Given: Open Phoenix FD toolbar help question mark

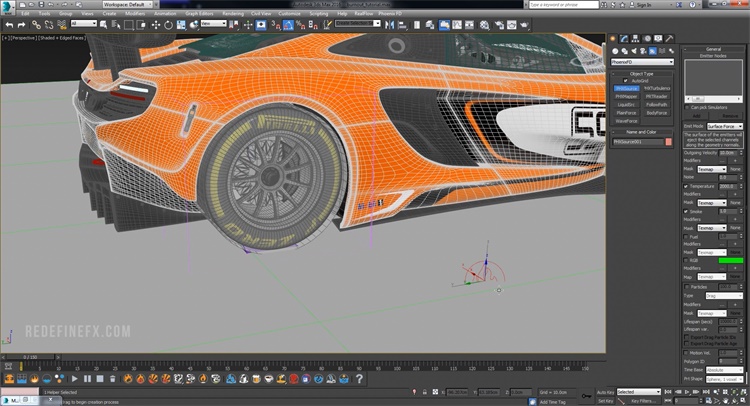Looking at the screenshot, I should tap(359, 379).
